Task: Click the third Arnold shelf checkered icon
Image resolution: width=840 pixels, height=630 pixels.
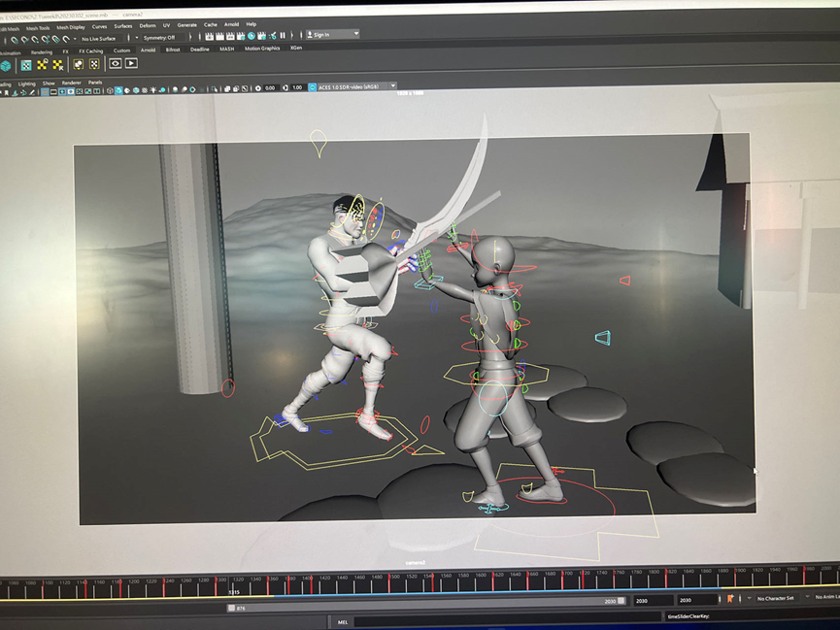Action: pyautogui.click(x=57, y=65)
